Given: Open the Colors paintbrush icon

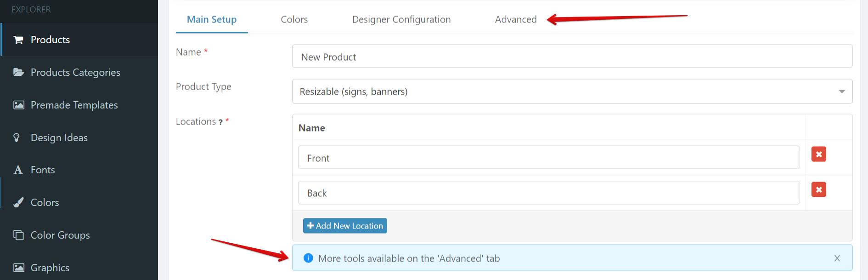Looking at the screenshot, I should tap(18, 202).
